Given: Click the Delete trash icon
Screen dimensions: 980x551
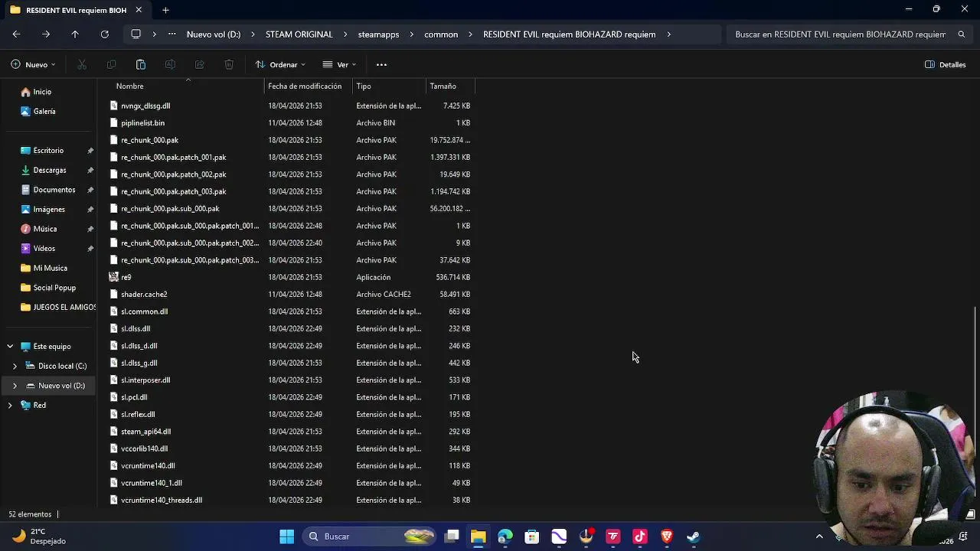Looking at the screenshot, I should (229, 64).
